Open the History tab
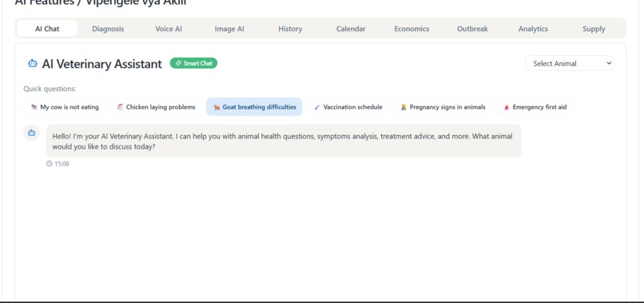Viewport: 644px width, 303px height. (x=290, y=29)
